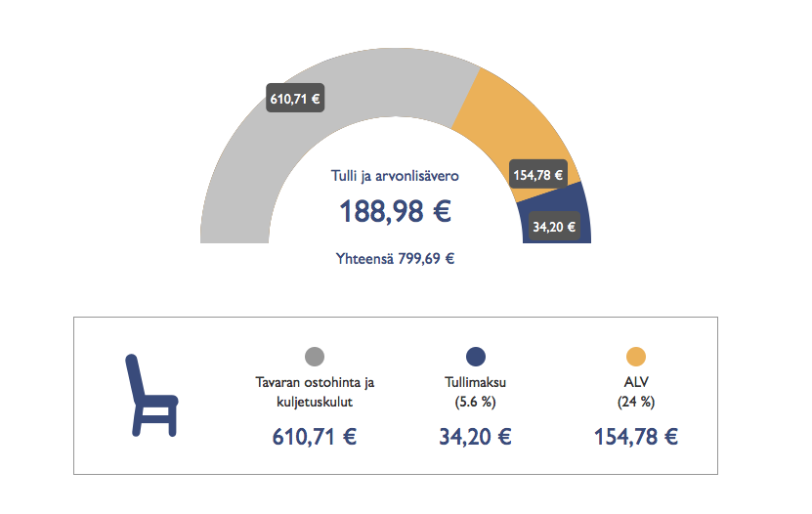Click the "ALV" legend label
The image size is (812, 514).
636,382
